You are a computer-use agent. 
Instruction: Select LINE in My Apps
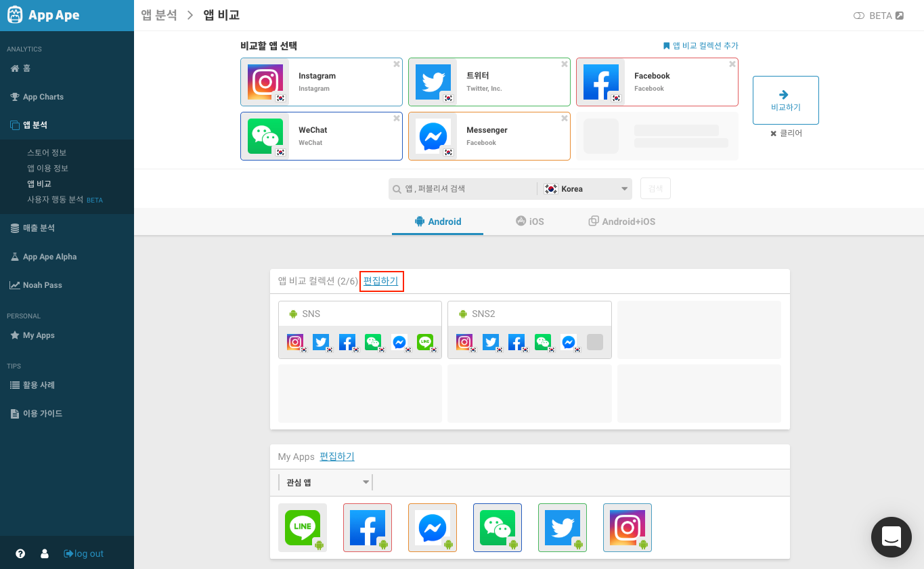pyautogui.click(x=303, y=528)
